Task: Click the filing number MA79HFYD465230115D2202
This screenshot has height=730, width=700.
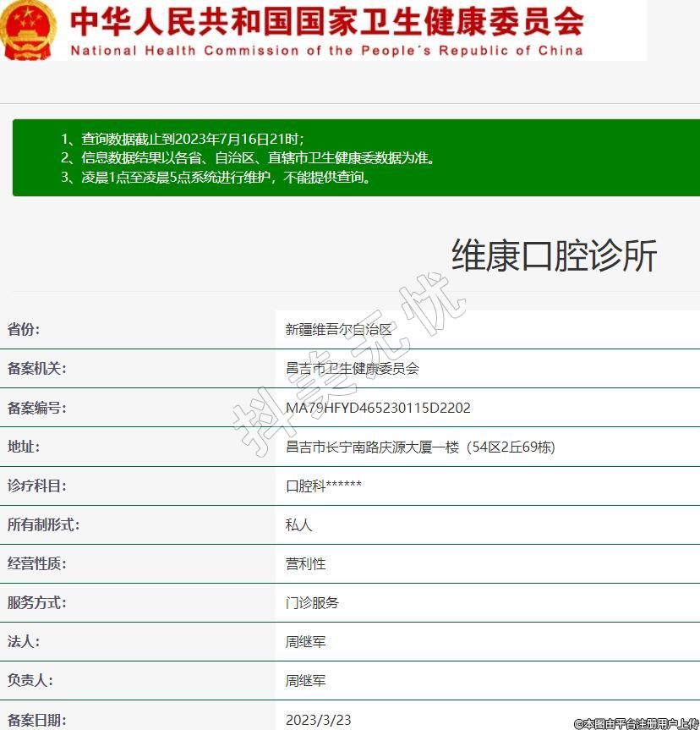Action: coord(378,408)
